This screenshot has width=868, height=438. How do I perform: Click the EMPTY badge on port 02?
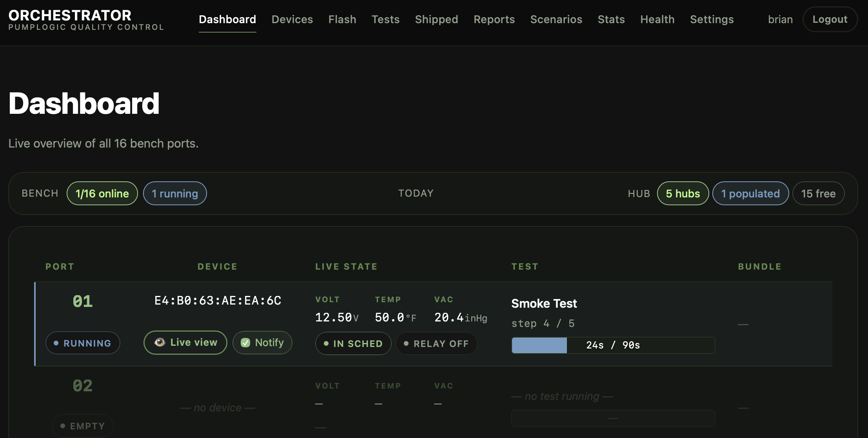[83, 426]
